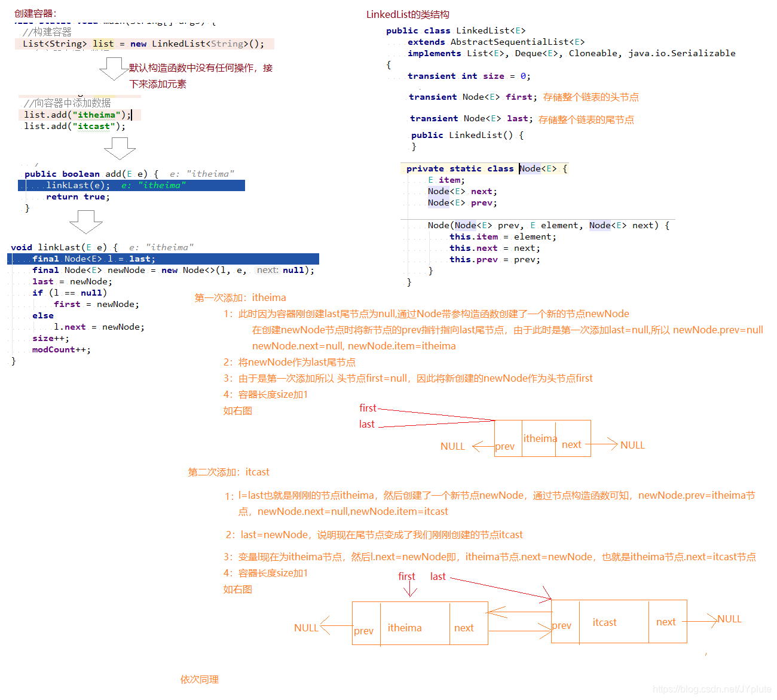Click 'extends AbstractSequentialList<E>' line

496,42
